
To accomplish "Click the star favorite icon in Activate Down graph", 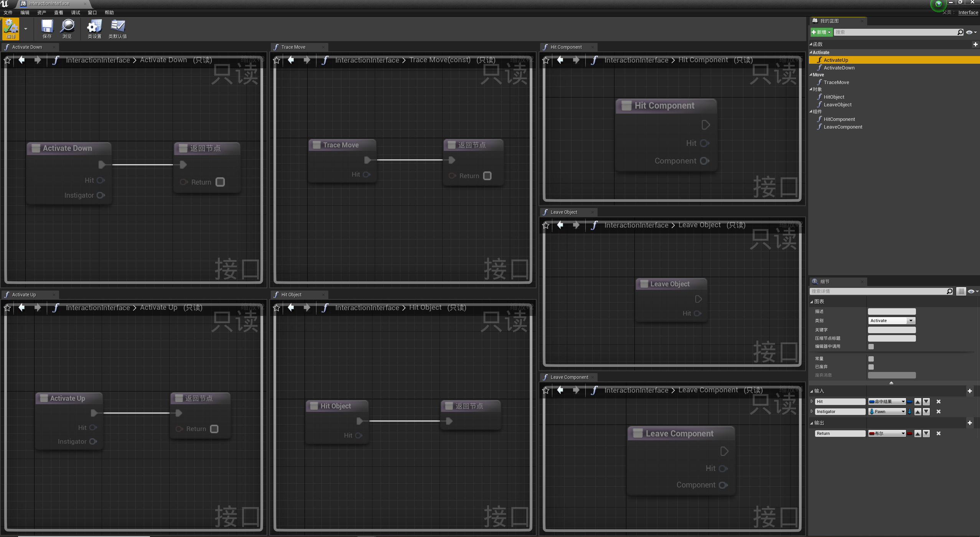I will pos(7,60).
